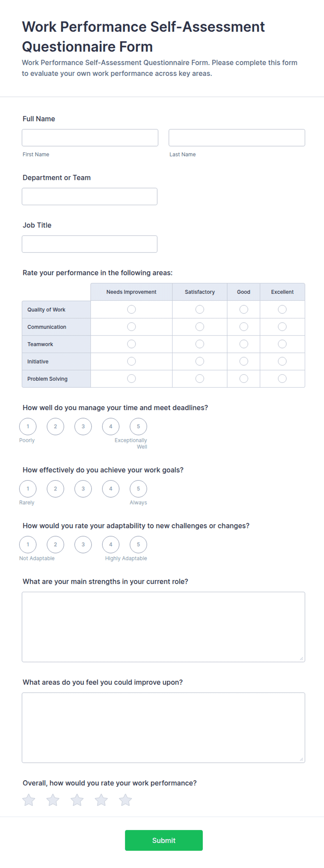Viewport: 324px width, 868px height.
Task: Focus the First Name field
Action: 90,138
